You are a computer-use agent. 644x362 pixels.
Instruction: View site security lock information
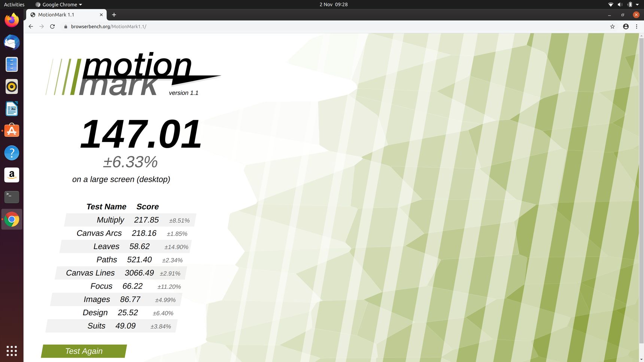(66, 27)
